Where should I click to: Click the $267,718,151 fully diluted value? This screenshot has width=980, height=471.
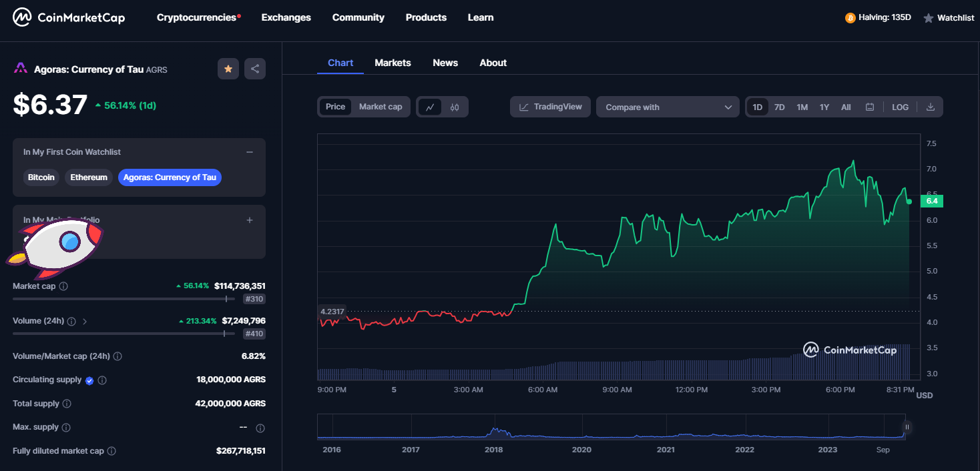coord(241,451)
